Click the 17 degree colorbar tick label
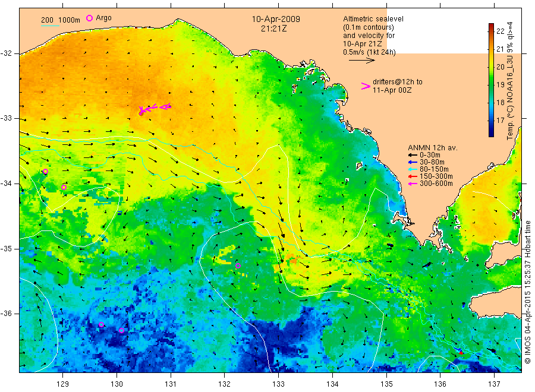 pos(500,120)
